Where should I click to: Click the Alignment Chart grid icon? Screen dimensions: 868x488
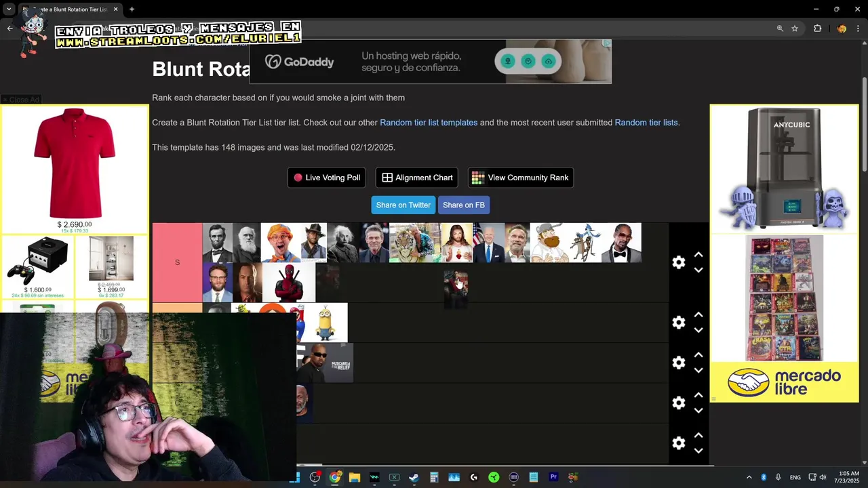click(x=387, y=178)
